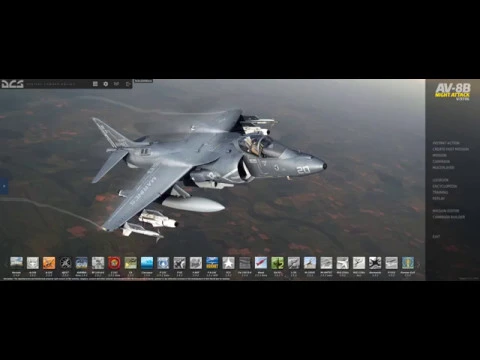The image size is (480, 360).
Task: Open the Encyclopedia
Action: [445, 186]
